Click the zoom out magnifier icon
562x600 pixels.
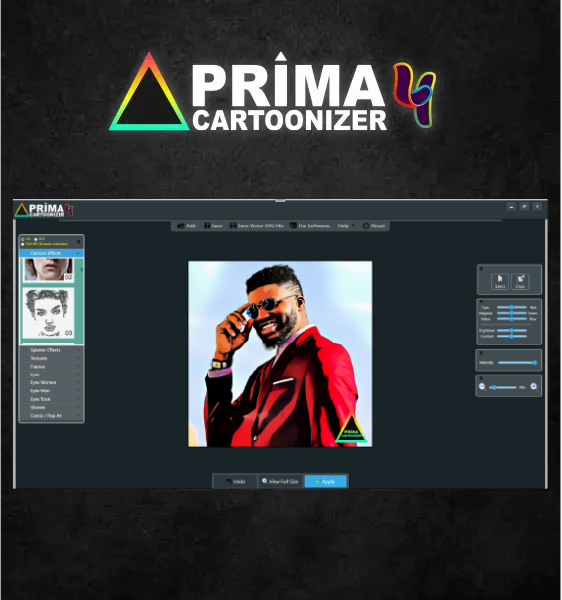pos(482,387)
